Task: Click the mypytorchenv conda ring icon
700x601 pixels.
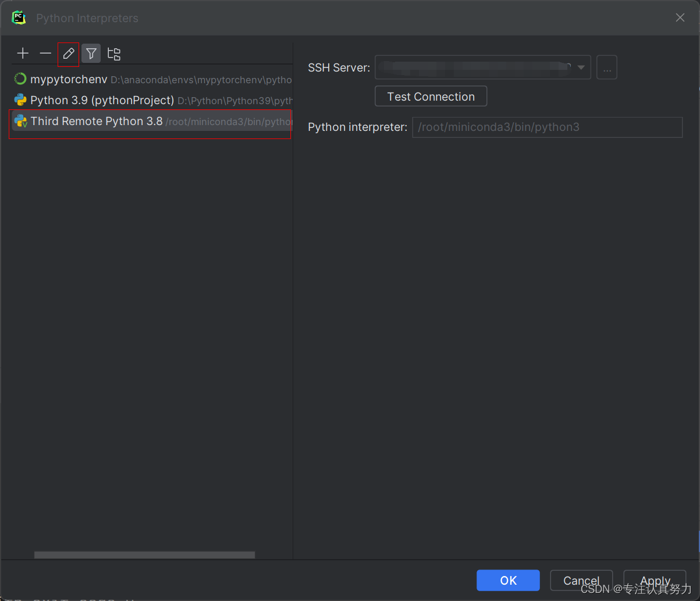Action: (20, 79)
